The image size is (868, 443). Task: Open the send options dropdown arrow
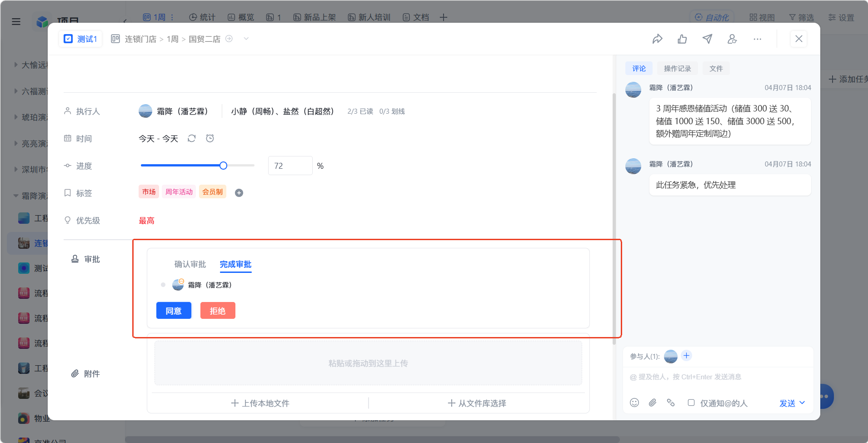(802, 403)
